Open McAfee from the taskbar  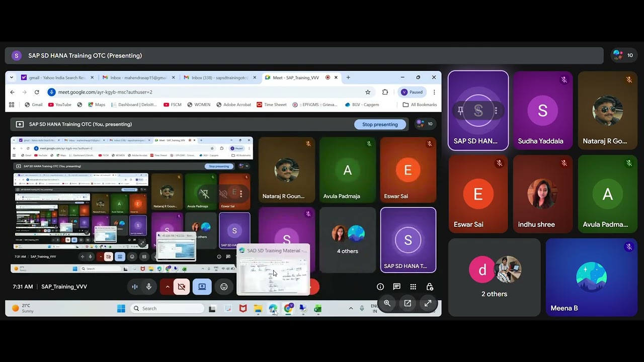(243, 308)
